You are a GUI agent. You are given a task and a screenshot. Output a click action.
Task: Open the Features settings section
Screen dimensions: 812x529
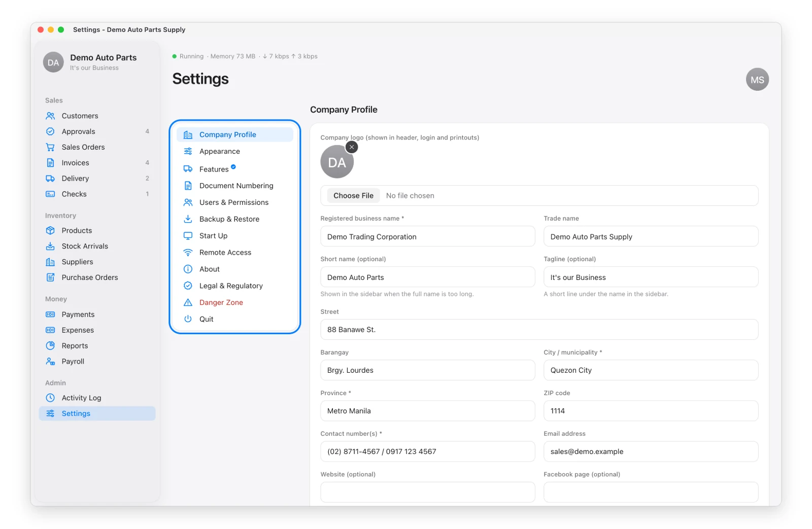click(x=235, y=169)
